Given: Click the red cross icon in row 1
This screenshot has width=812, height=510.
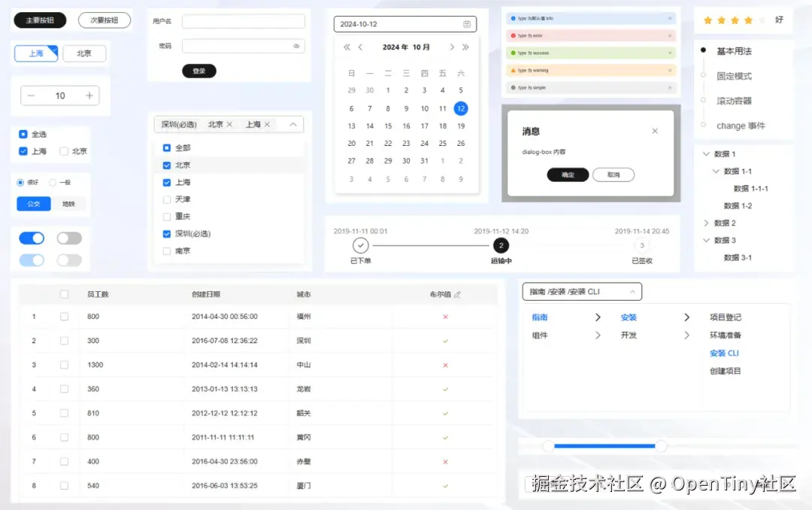Looking at the screenshot, I should (x=445, y=317).
